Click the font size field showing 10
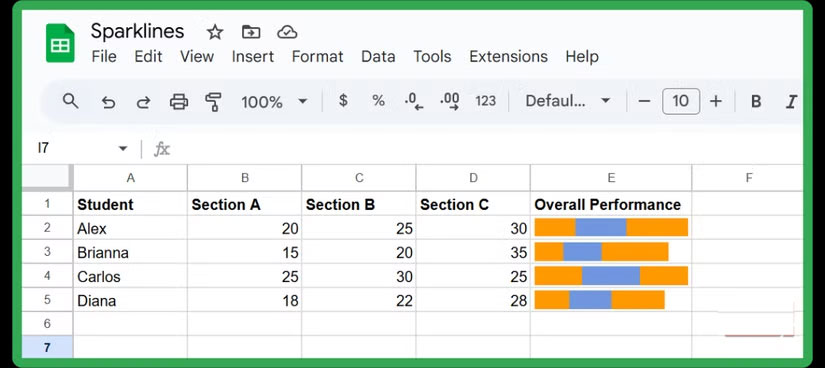The width and height of the screenshot is (825, 368). (x=681, y=101)
